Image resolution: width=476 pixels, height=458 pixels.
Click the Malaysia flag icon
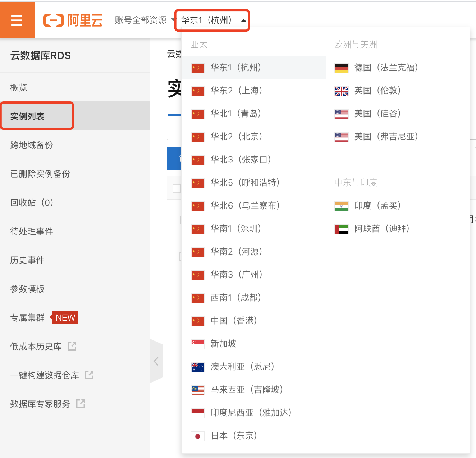(x=198, y=390)
